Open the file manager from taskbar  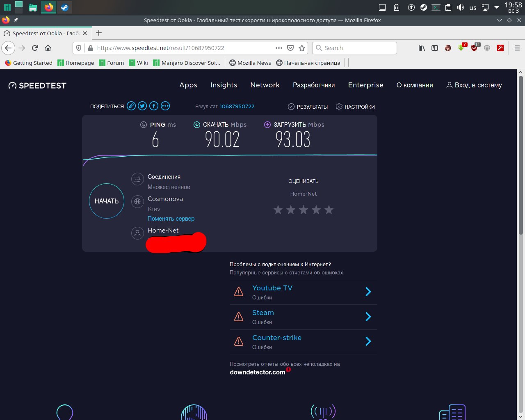[33, 7]
